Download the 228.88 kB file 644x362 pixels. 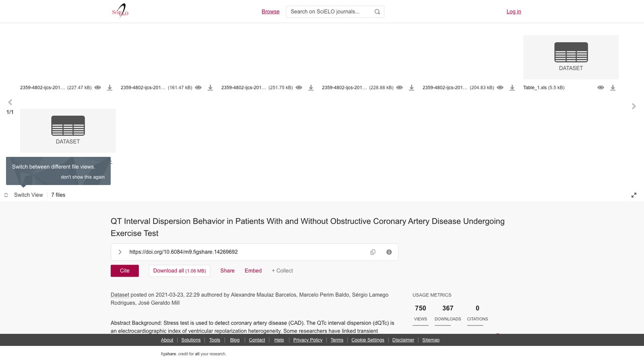[412, 87]
